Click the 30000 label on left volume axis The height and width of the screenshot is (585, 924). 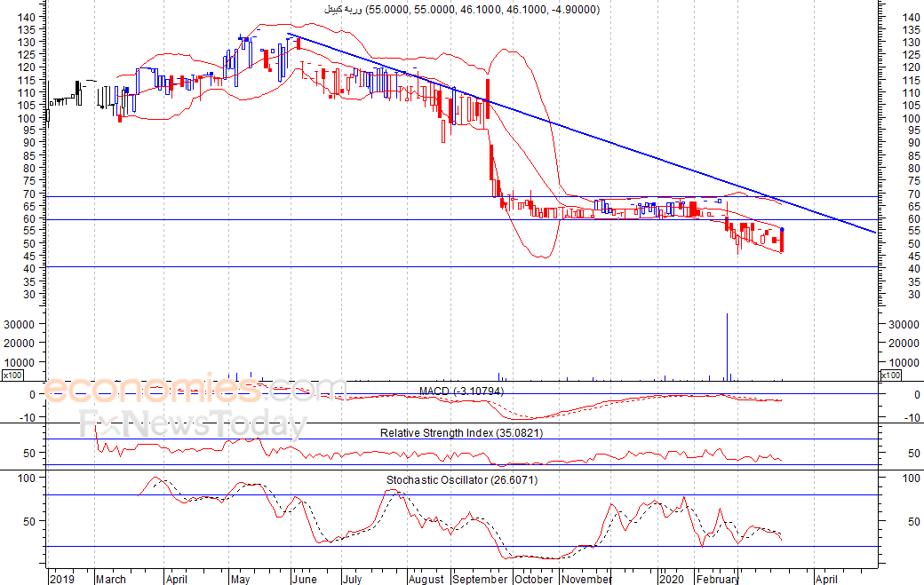coord(20,325)
